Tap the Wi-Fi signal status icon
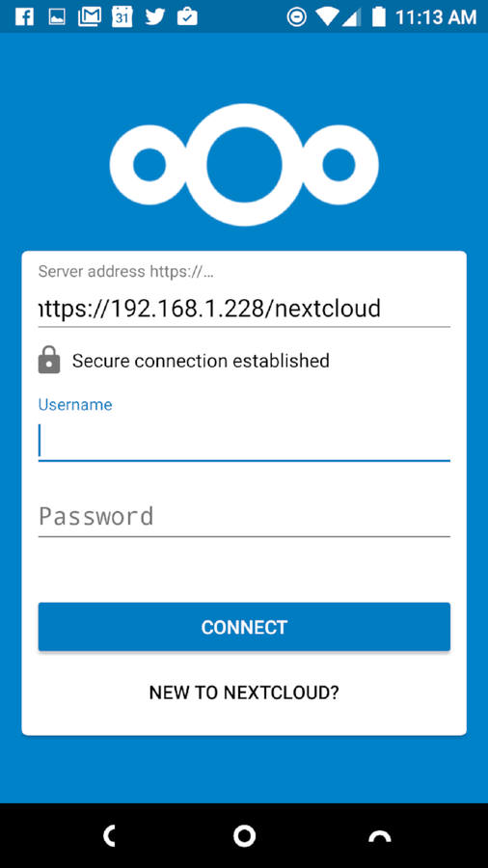 [327, 16]
